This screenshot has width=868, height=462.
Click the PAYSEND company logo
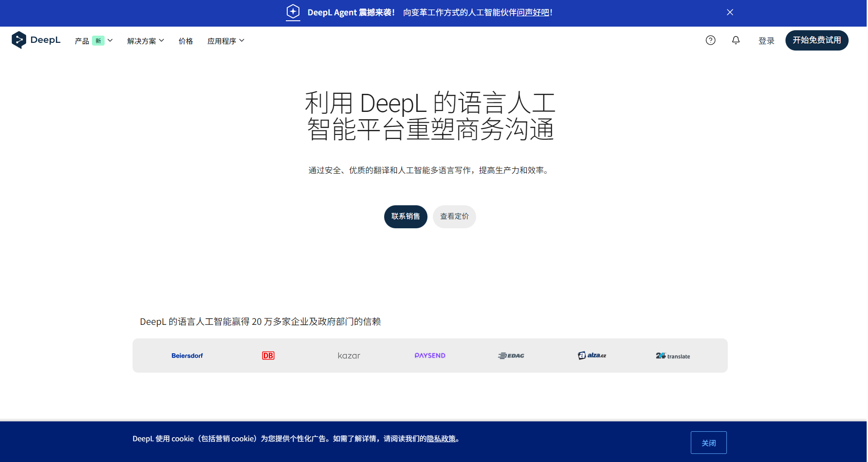coord(430,356)
